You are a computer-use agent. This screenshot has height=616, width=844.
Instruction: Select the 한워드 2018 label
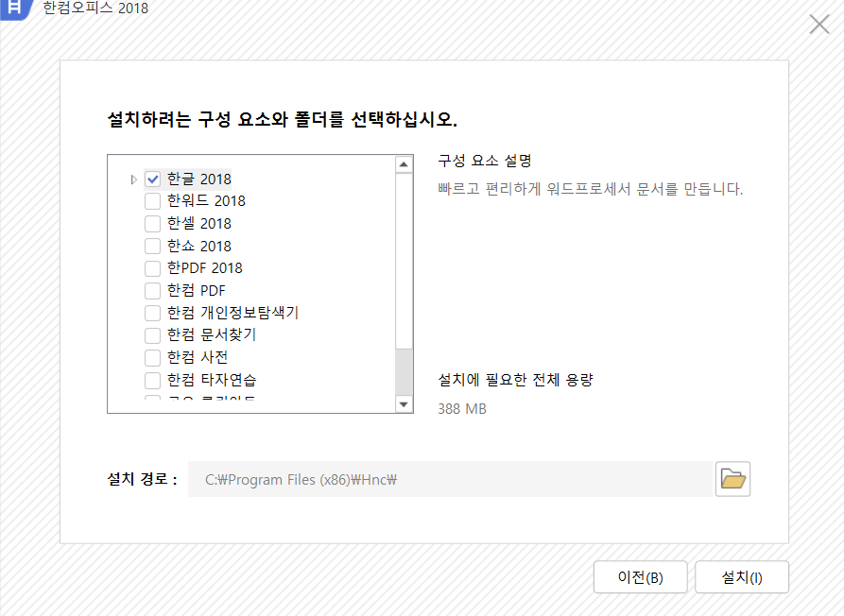pyautogui.click(x=206, y=201)
